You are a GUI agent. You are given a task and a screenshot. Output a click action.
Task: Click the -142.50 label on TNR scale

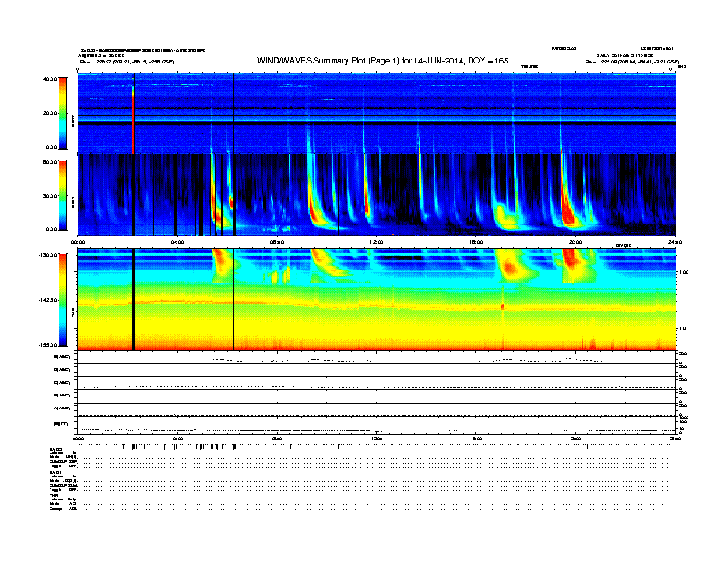click(49, 300)
